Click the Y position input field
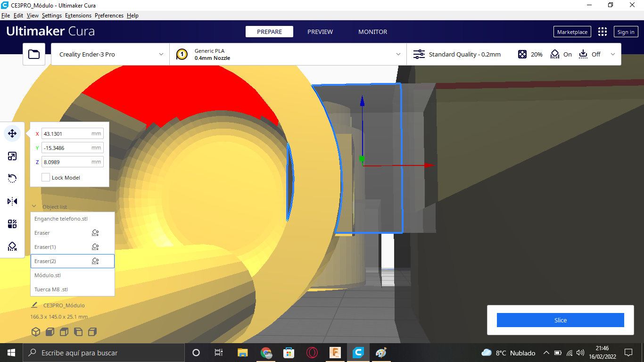This screenshot has height=362, width=644. click(72, 148)
